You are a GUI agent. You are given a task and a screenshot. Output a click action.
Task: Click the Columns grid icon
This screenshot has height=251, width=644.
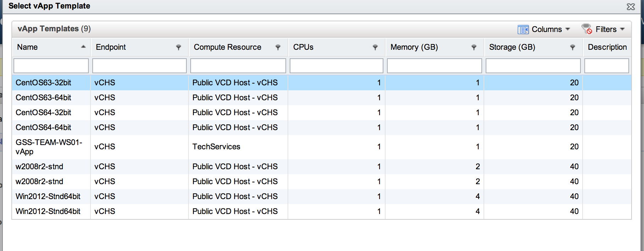coord(523,30)
